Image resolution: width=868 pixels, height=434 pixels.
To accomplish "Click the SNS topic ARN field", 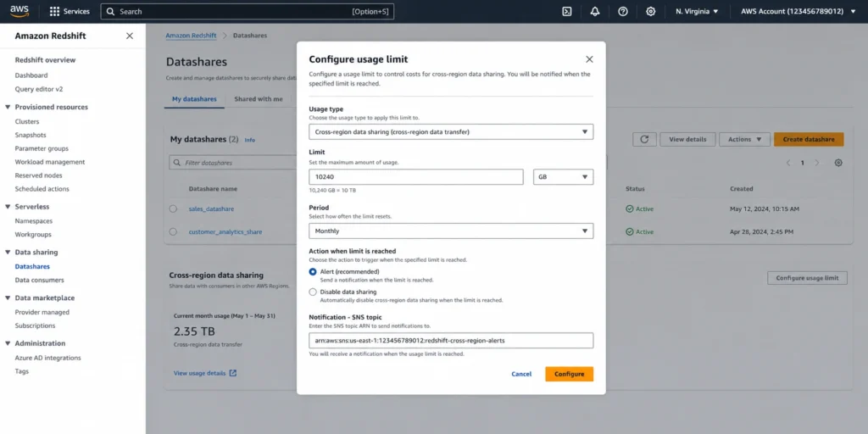I will pos(451,341).
